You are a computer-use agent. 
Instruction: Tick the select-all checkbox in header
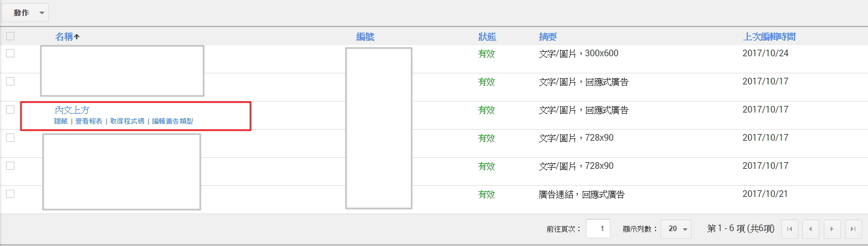[x=10, y=36]
